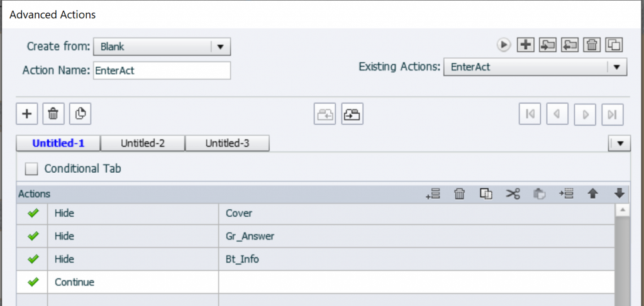
Task: Copy the selected action row
Action: [486, 194]
